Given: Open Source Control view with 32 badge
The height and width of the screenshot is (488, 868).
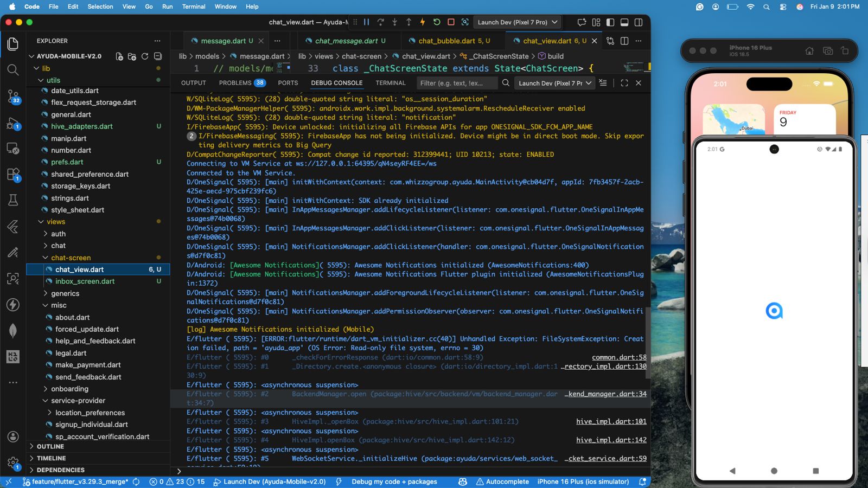Looking at the screenshot, I should click(13, 96).
